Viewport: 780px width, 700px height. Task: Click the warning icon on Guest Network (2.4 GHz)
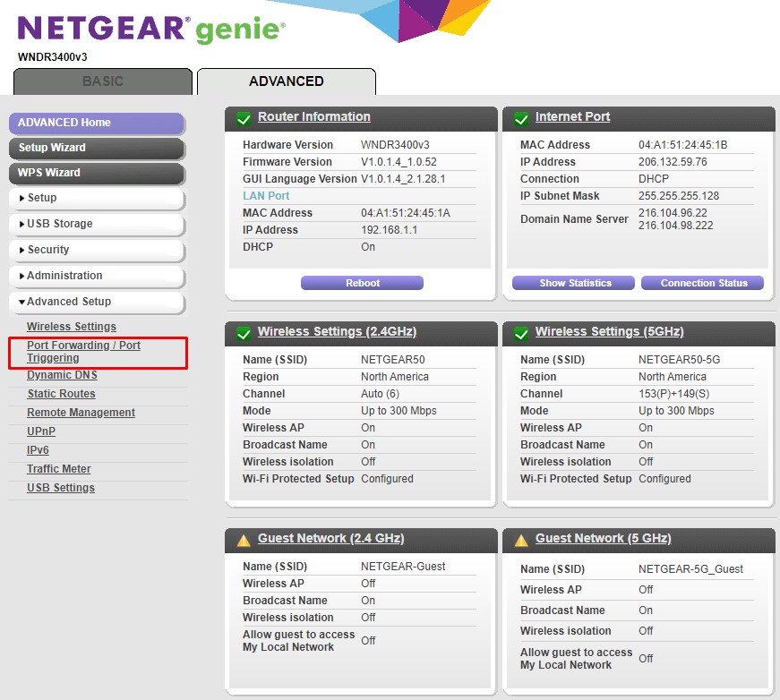tap(244, 541)
